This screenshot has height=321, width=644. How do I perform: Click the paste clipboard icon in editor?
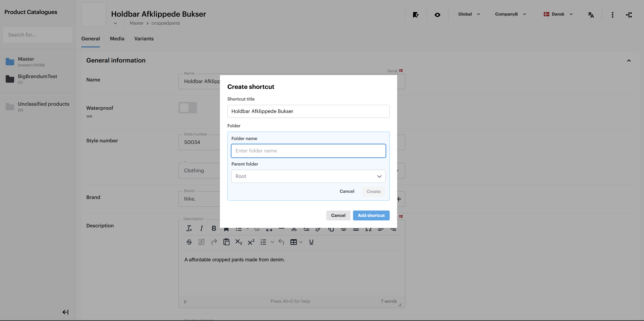226,242
